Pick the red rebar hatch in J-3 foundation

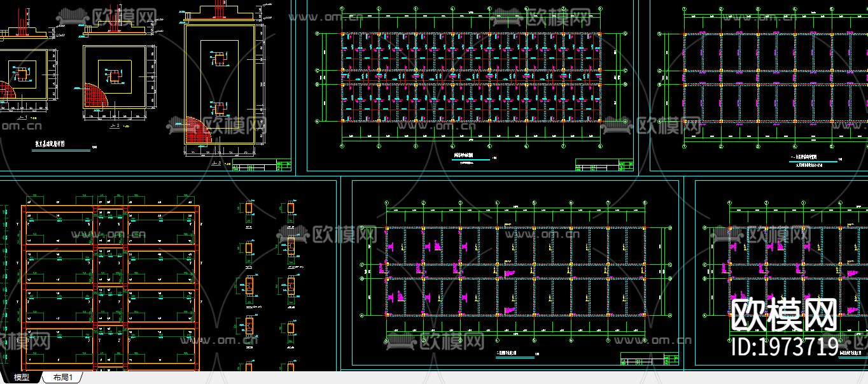[x=199, y=131]
